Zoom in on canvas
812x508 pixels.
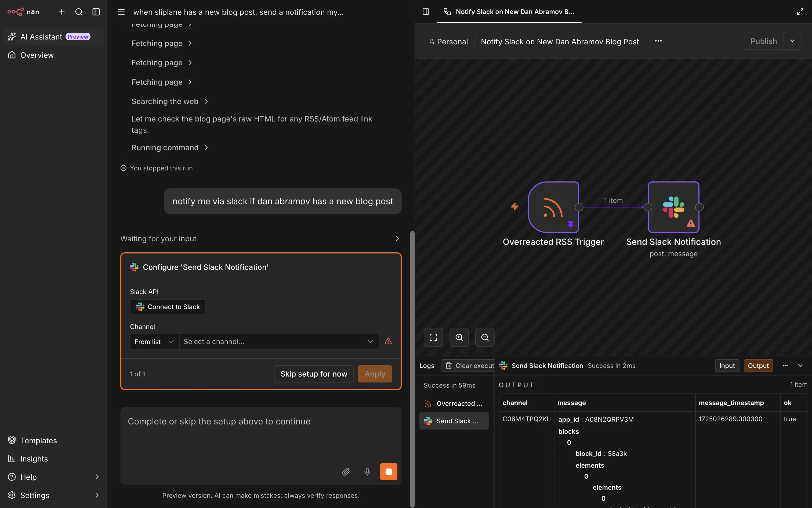[459, 337]
